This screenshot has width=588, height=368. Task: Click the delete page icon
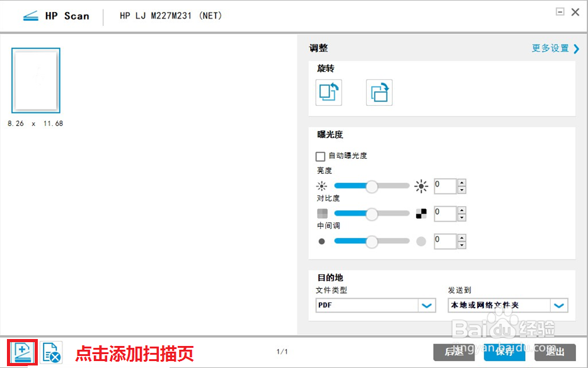(50, 352)
